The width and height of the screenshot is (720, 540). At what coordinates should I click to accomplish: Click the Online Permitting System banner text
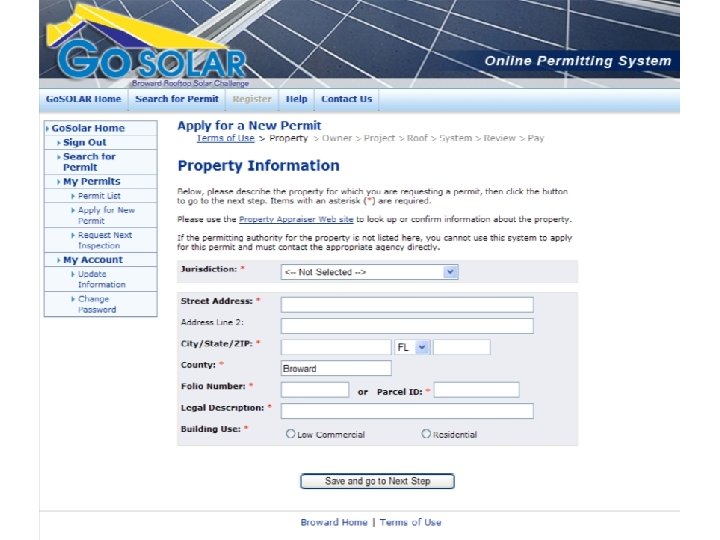(x=578, y=61)
